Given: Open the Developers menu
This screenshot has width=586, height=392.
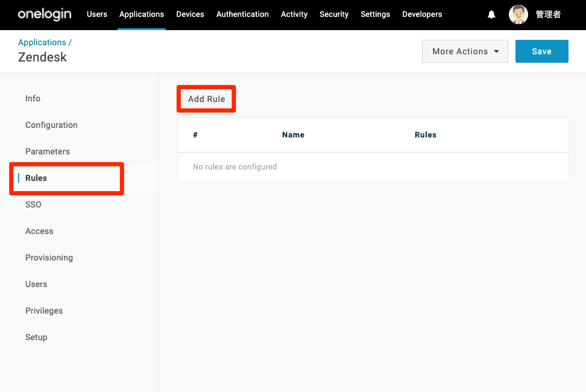Looking at the screenshot, I should [422, 14].
